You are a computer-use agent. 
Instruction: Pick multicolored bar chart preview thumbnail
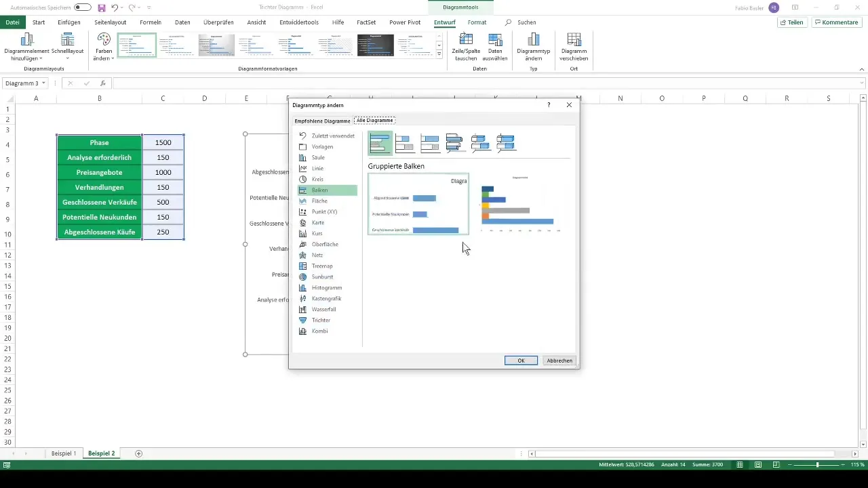click(x=521, y=204)
